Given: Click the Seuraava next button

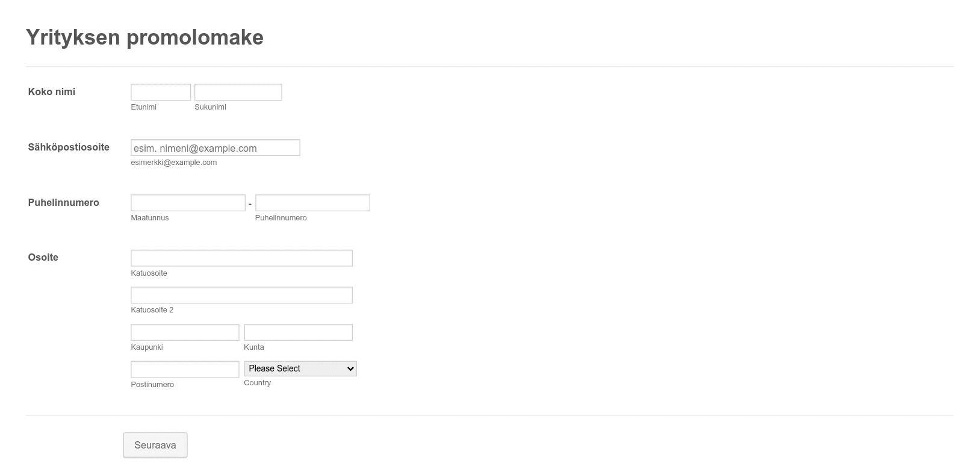Looking at the screenshot, I should click(x=155, y=445).
